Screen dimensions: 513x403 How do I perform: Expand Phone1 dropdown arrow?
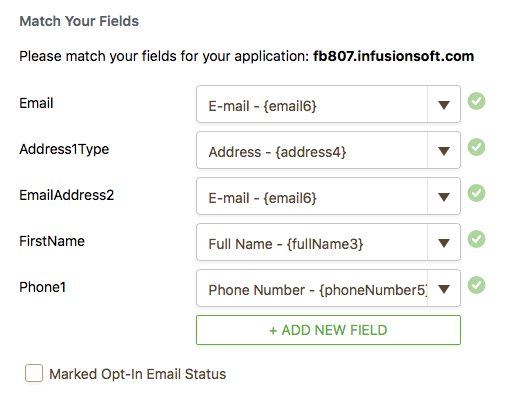444,289
